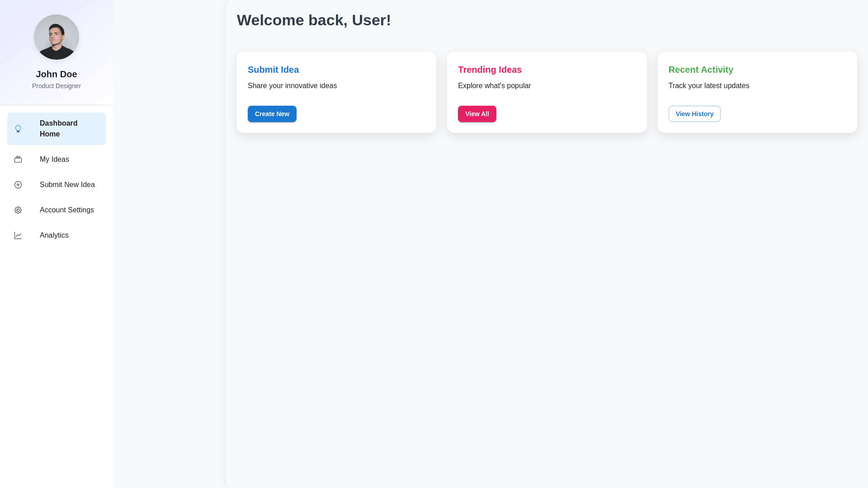Click the Trending Ideas card heading

[x=490, y=70]
